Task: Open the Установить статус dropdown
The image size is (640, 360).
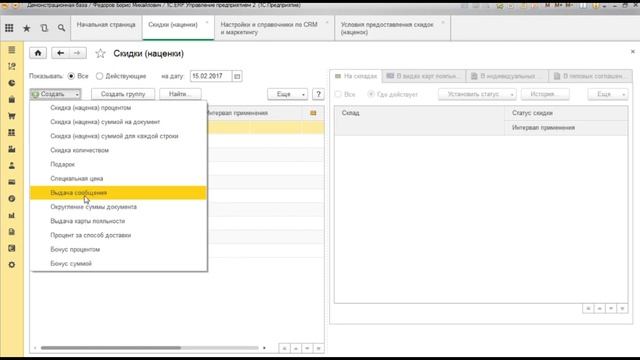Action: [477, 94]
